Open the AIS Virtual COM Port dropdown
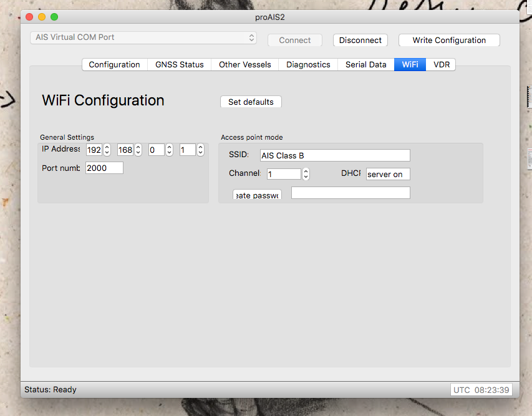Screen dimensions: 532x416 pos(143,37)
